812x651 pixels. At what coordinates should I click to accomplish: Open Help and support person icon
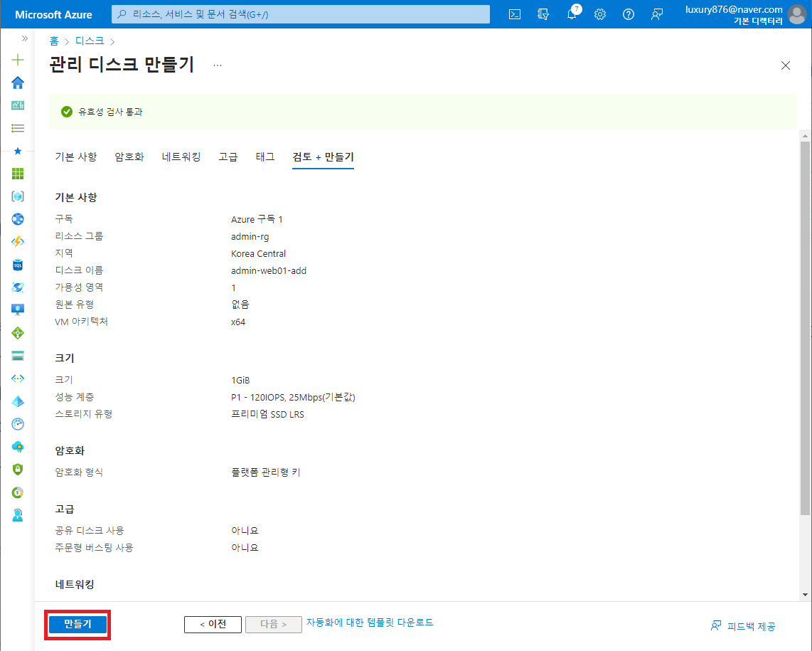pos(18,515)
